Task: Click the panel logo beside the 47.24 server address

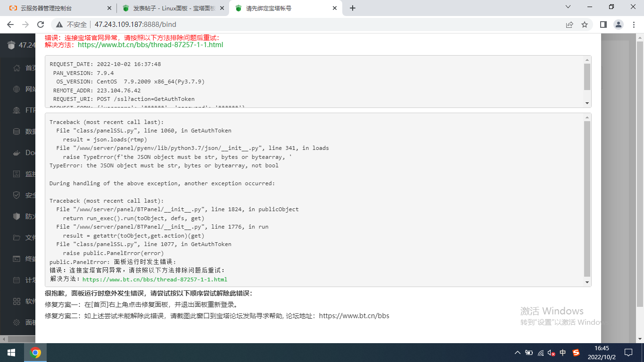Action: (11, 45)
